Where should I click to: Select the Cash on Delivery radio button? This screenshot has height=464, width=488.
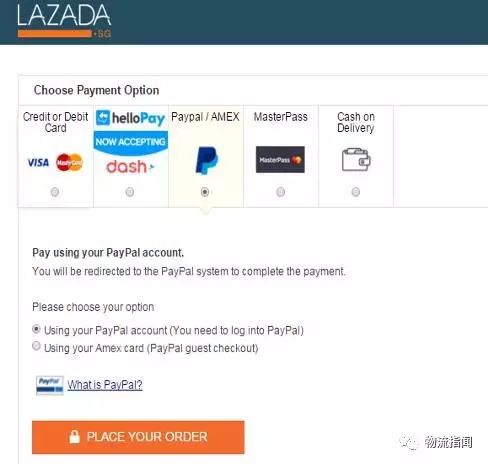[x=356, y=192]
